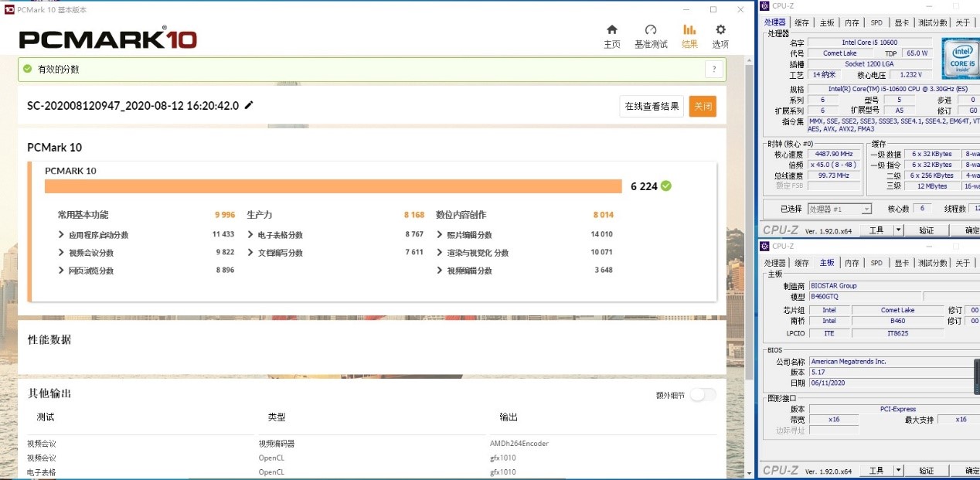
Task: Click the orange PCMark 10 score bar
Action: coord(333,186)
